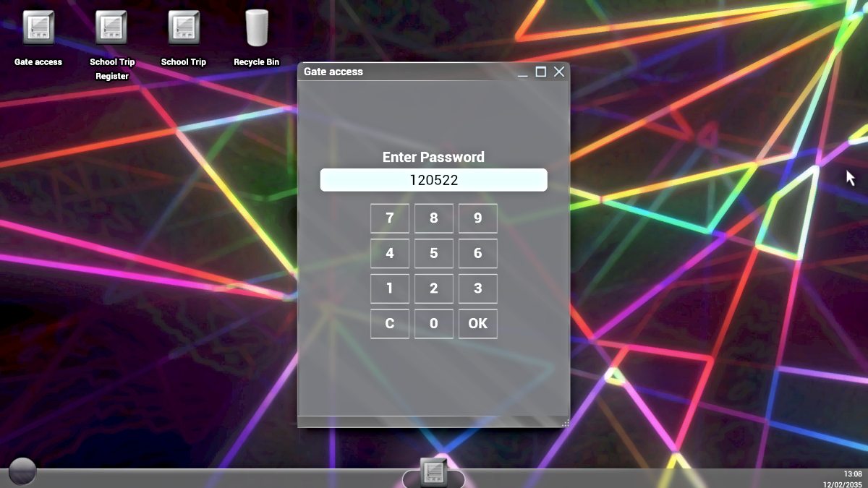This screenshot has height=488, width=868.
Task: Tap the 3 key on the keypad
Action: tap(477, 288)
